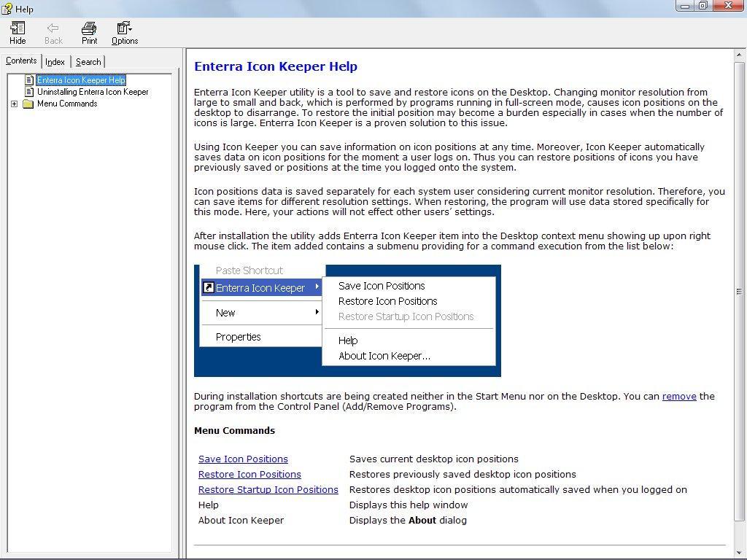Click 'About Icon Keeper' table entry

(x=241, y=520)
